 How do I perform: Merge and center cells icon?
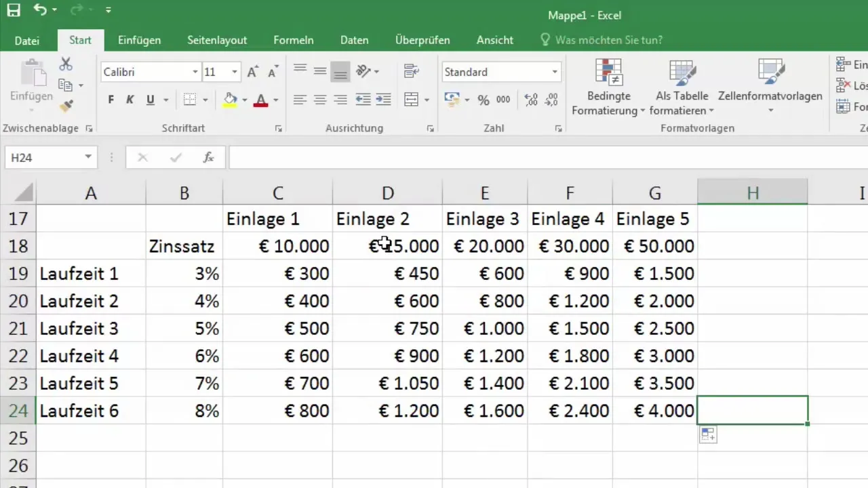(411, 100)
